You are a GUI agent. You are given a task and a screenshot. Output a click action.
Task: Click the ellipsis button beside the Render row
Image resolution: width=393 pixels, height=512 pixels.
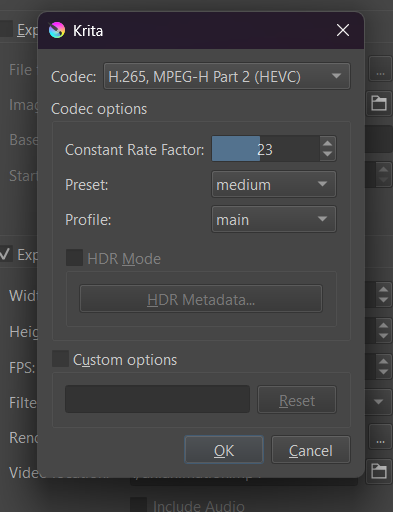[x=380, y=437]
